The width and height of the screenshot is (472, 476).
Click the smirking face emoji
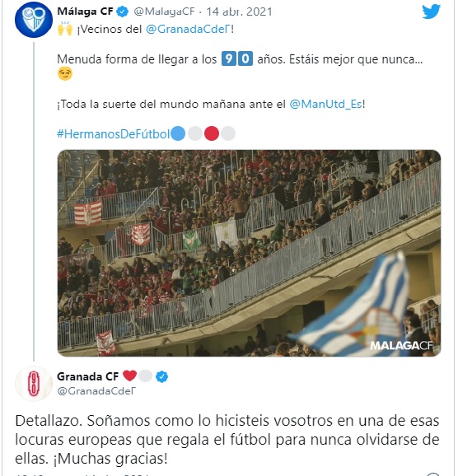[65, 74]
